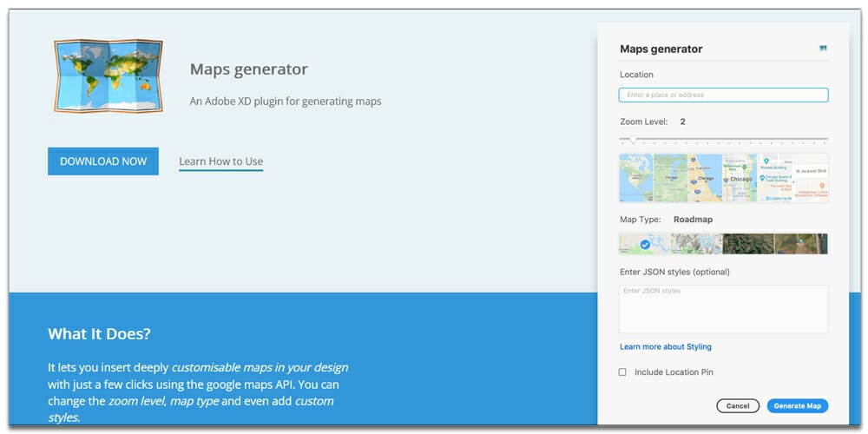Viewport: 868px width, 434px height.
Task: Select the street-level W Jackson Blvd preview
Action: click(811, 177)
